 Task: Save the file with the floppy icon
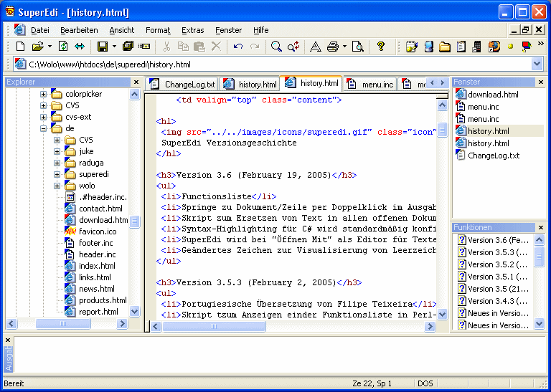(103, 47)
